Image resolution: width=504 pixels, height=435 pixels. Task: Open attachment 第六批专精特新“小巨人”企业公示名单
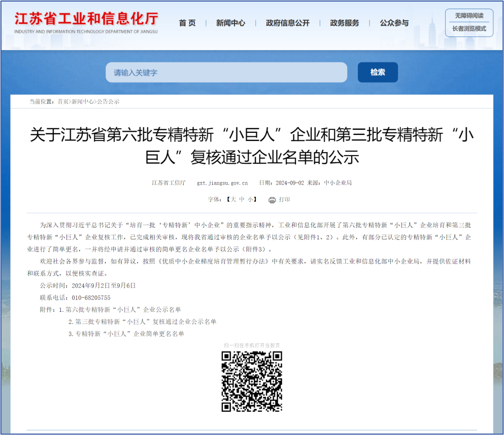click(123, 310)
